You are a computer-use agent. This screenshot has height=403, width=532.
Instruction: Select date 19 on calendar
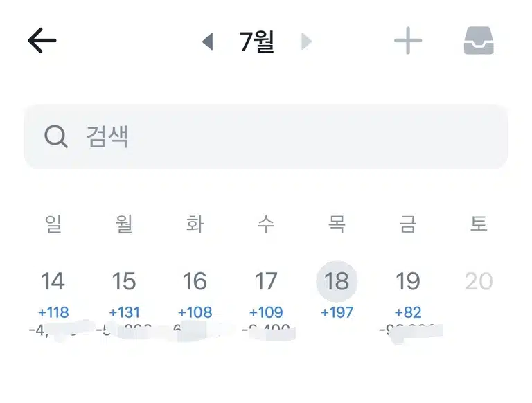pos(408,281)
